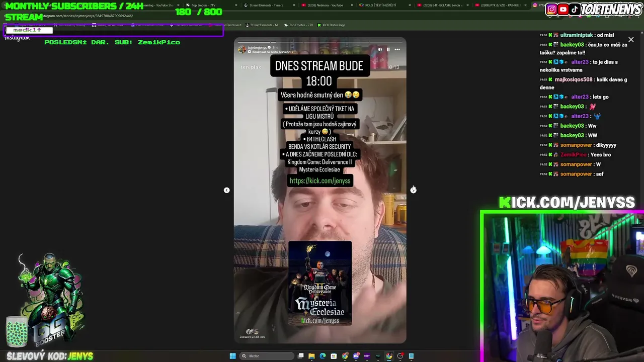Open the Notepad-like app at taskbar end
The height and width of the screenshot is (362, 644).
click(411, 356)
